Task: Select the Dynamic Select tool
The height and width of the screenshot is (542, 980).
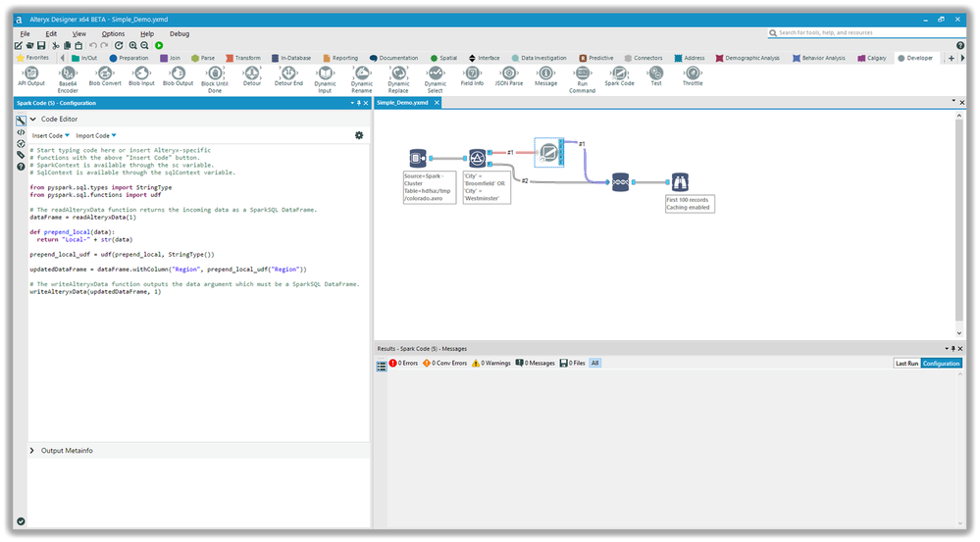Action: pos(435,80)
